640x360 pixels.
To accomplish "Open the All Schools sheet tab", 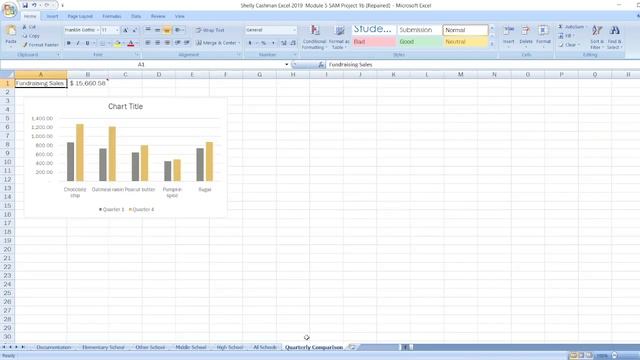I will pyautogui.click(x=264, y=347).
